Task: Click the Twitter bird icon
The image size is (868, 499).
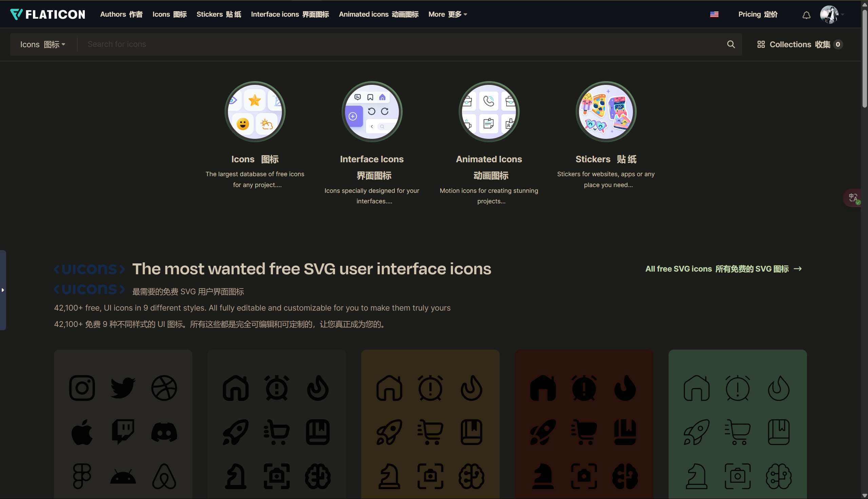Action: 123,388
